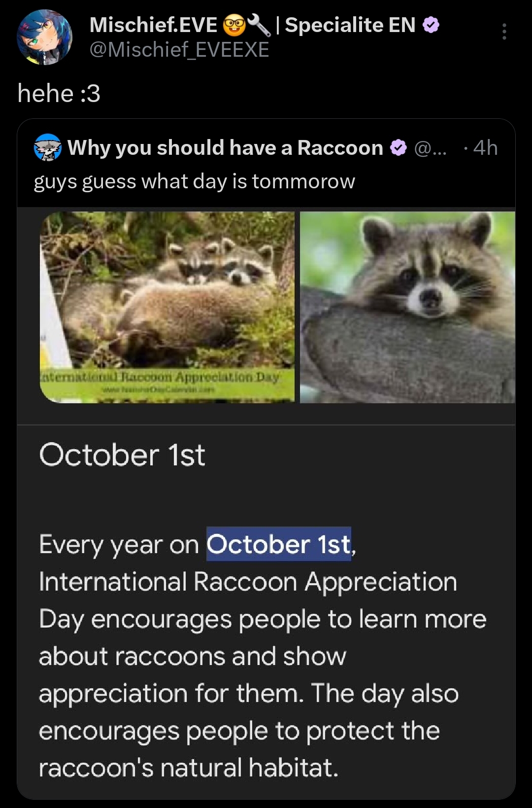Click the highlighted "October 1st" phrase in the paragraph
This screenshot has width=532, height=808.
(279, 544)
